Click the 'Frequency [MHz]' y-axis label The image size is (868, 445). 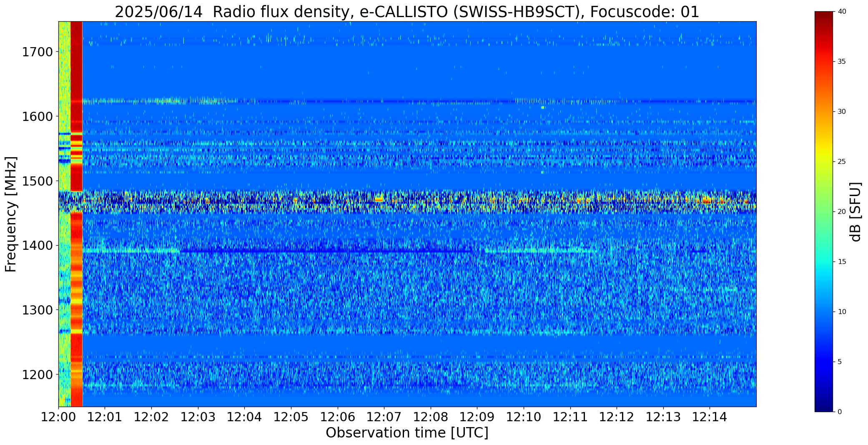coord(11,214)
